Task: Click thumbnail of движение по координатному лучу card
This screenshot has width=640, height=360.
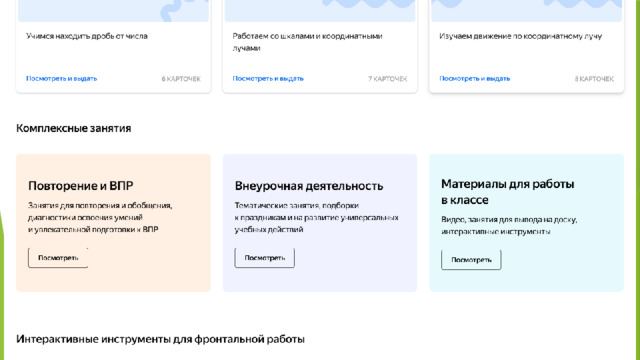Action: pyautogui.click(x=527, y=11)
